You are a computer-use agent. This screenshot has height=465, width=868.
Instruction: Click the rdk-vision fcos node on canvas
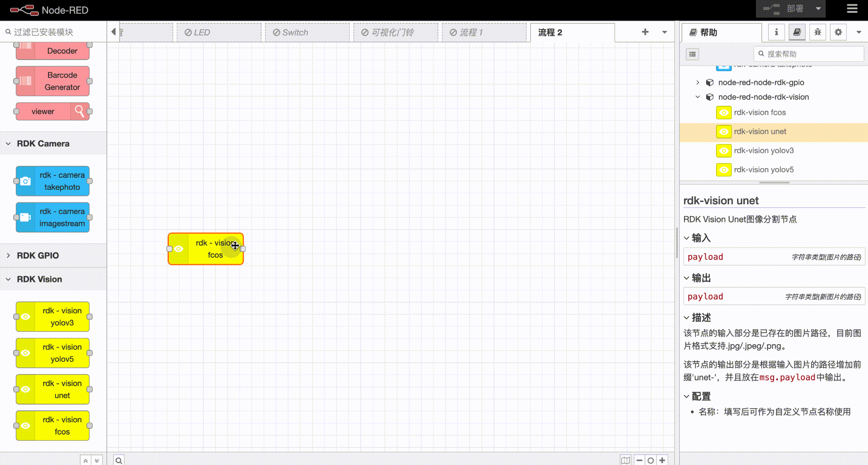tap(206, 249)
